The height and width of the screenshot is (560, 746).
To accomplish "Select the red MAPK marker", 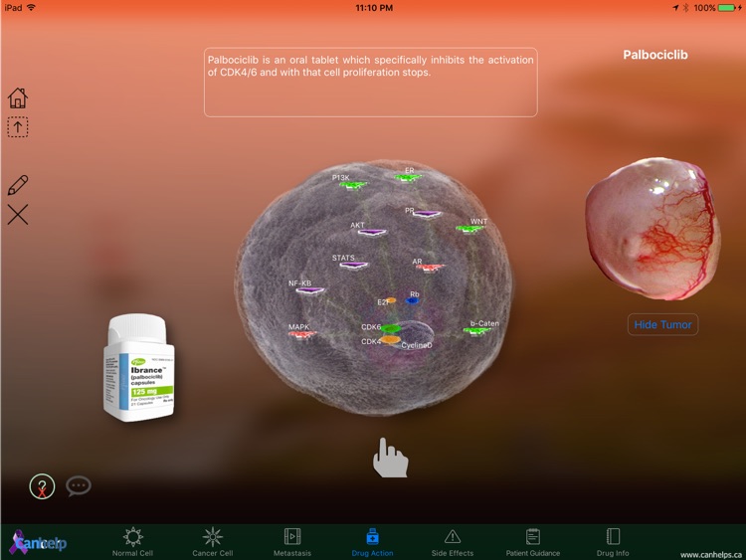I will click(302, 334).
